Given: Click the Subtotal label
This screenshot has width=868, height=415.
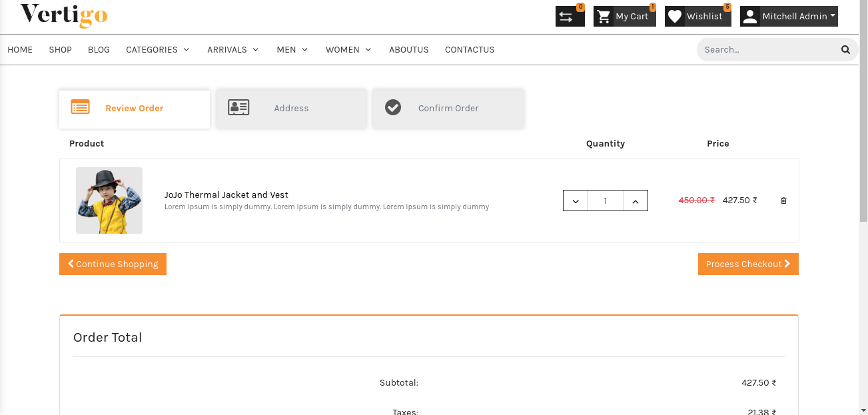Looking at the screenshot, I should [399, 382].
